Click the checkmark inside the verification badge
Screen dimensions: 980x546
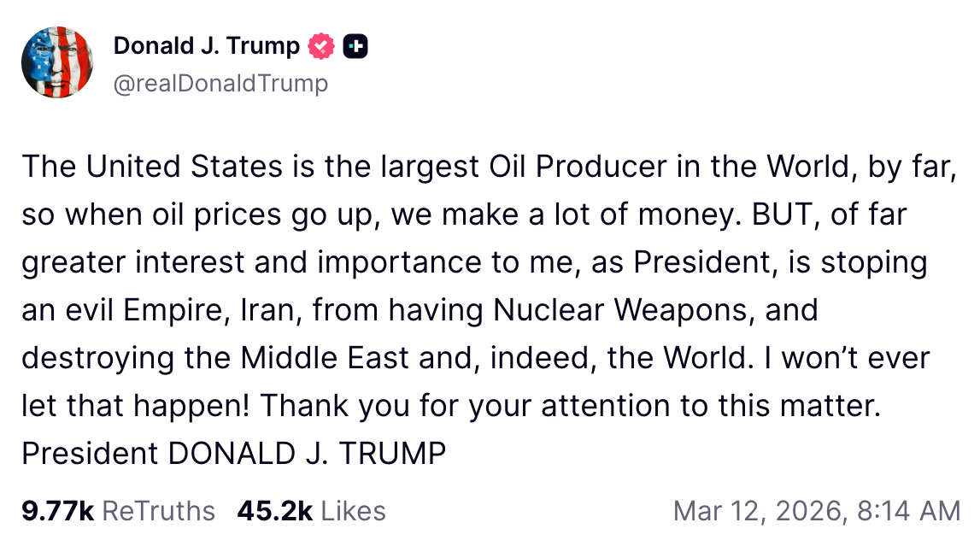[x=320, y=45]
